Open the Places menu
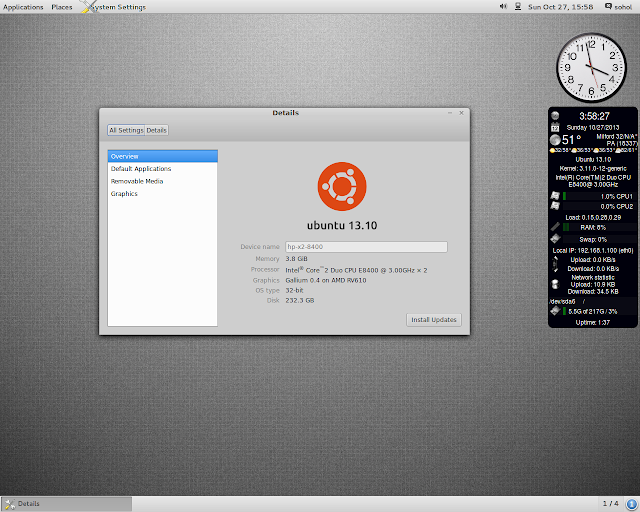The height and width of the screenshot is (512, 640). (62, 7)
